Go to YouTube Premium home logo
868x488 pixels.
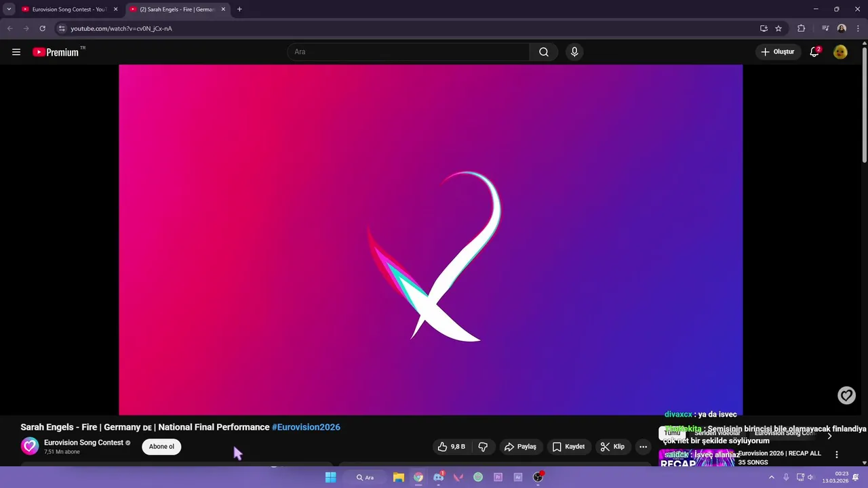(x=56, y=52)
